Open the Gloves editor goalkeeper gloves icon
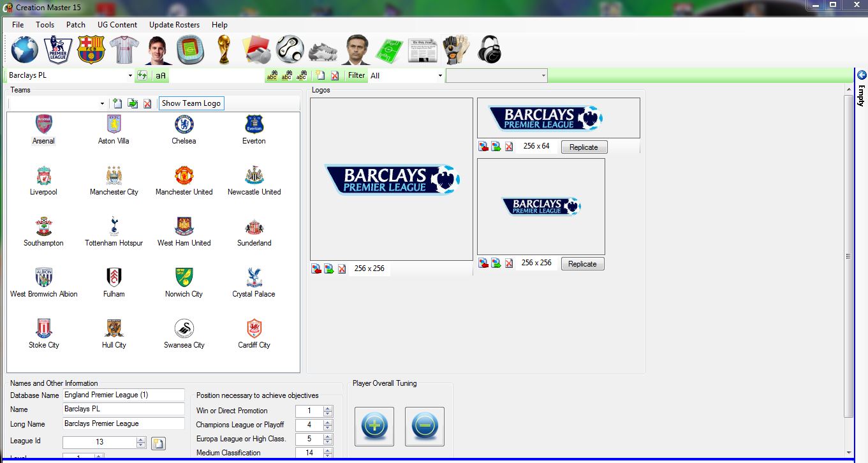 (x=456, y=50)
